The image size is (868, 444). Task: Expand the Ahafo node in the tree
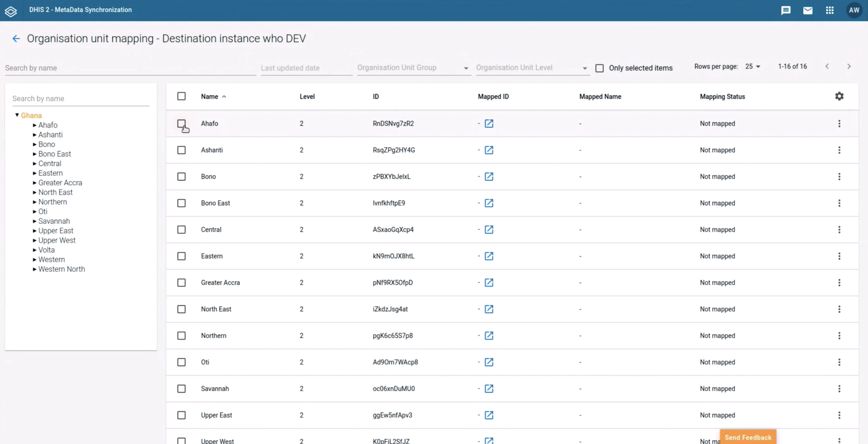pos(34,125)
